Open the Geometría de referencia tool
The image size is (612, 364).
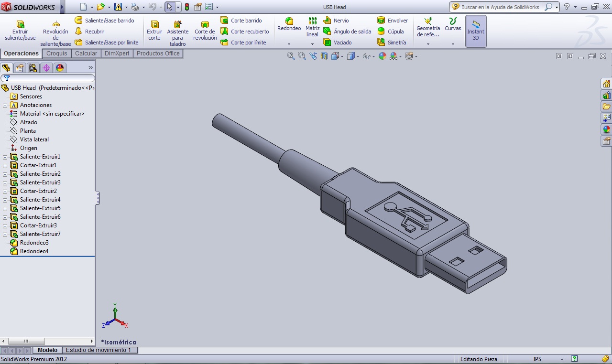tap(428, 27)
